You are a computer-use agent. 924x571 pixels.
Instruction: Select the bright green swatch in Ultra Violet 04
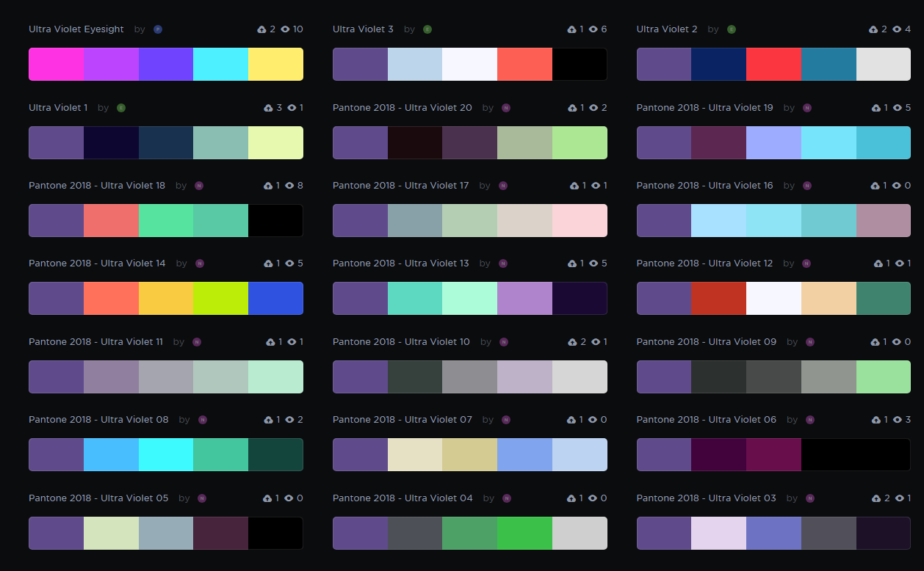524,534
